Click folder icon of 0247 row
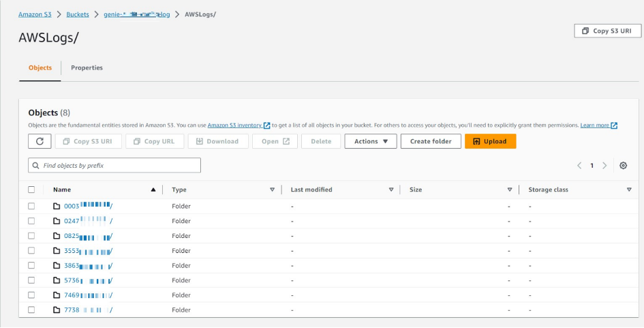Viewport: 644px width, 328px height. click(x=57, y=221)
